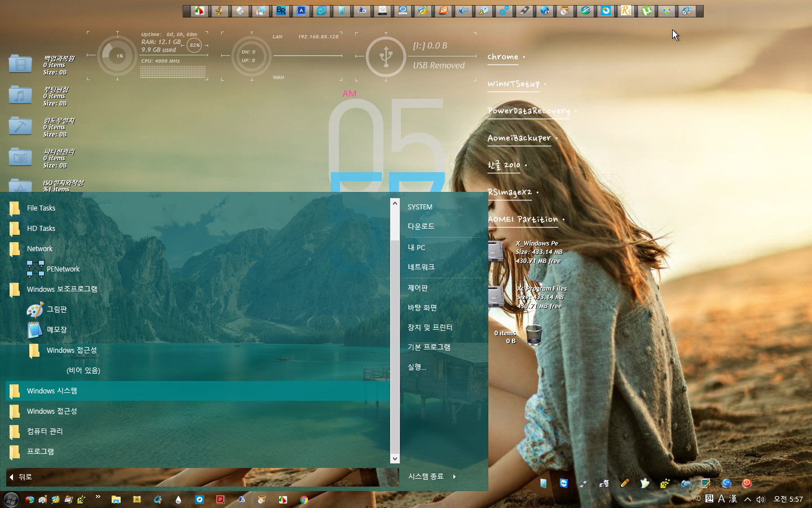This screenshot has width=812, height=508.
Task: Launch the AomeiBackuper shortcut
Action: (519, 138)
